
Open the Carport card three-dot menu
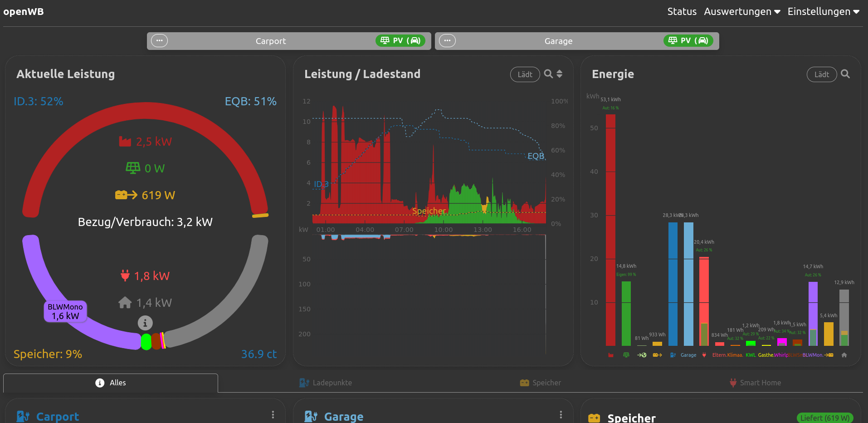[x=273, y=415]
